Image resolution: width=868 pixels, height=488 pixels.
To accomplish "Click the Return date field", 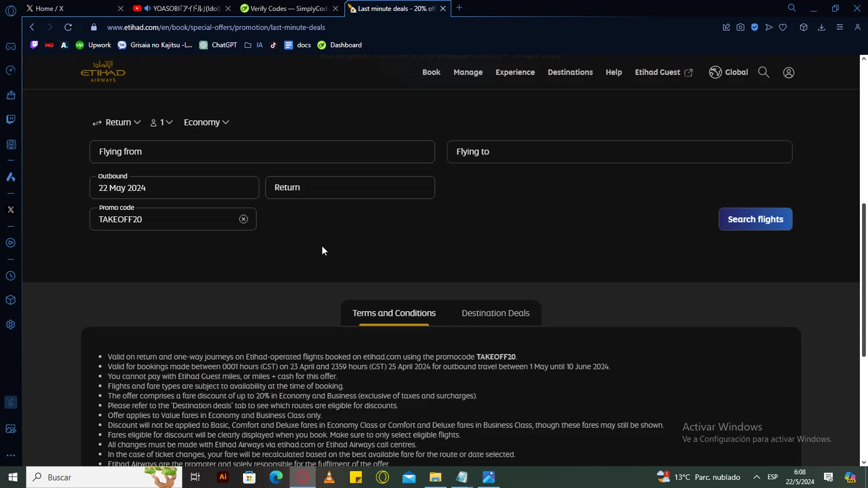I will [350, 188].
